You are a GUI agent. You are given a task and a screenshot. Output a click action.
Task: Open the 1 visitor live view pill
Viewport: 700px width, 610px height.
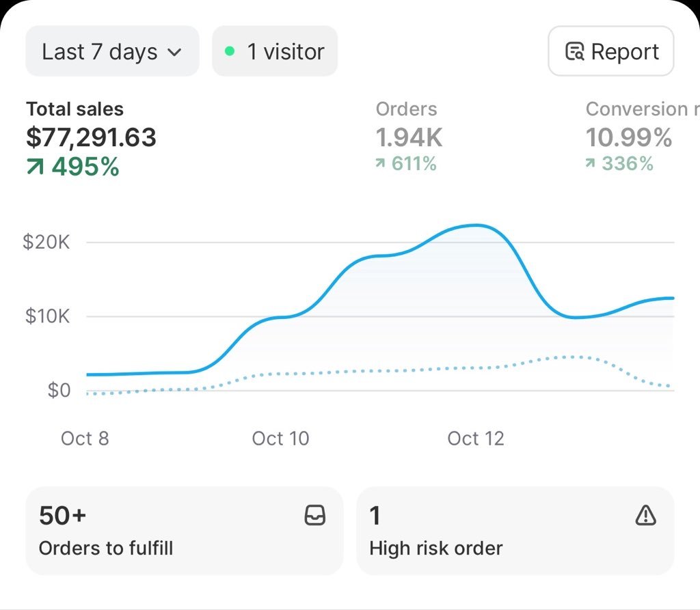(x=275, y=52)
